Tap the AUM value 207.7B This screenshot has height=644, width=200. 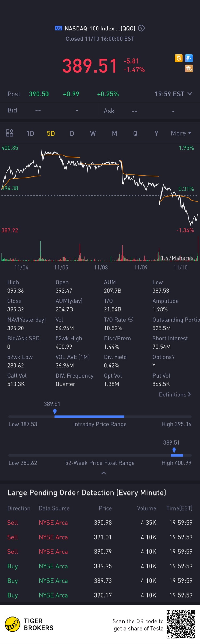click(113, 291)
